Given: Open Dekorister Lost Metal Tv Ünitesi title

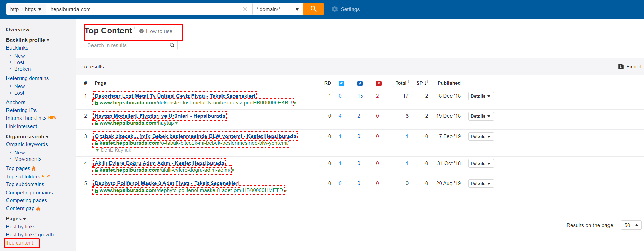Looking at the screenshot, I should pos(175,96).
